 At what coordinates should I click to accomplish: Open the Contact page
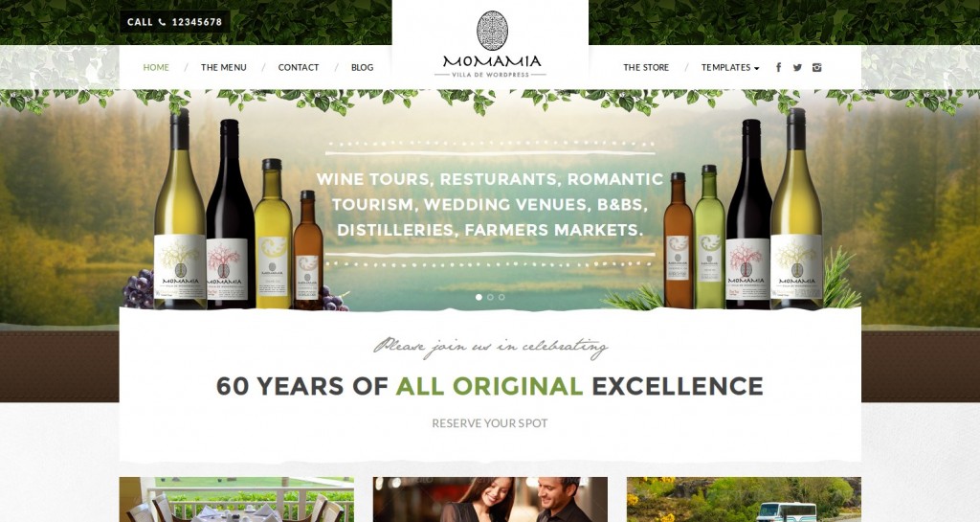tap(299, 67)
